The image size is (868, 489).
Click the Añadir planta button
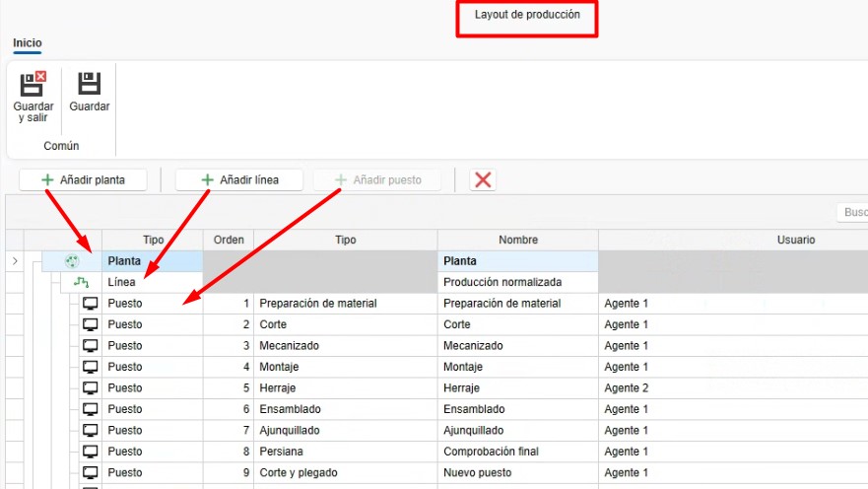coord(83,180)
